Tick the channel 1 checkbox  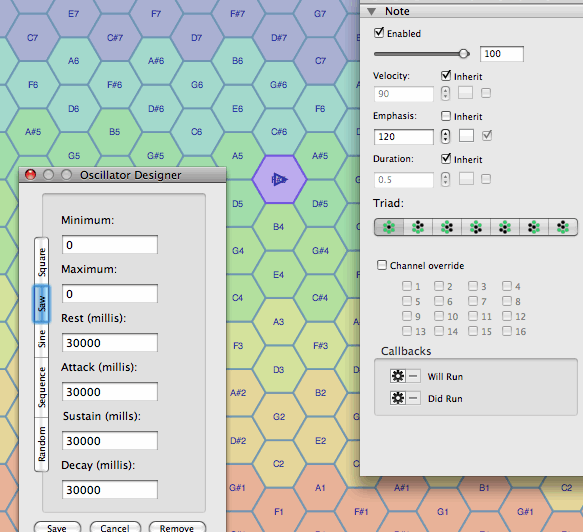coord(407,286)
